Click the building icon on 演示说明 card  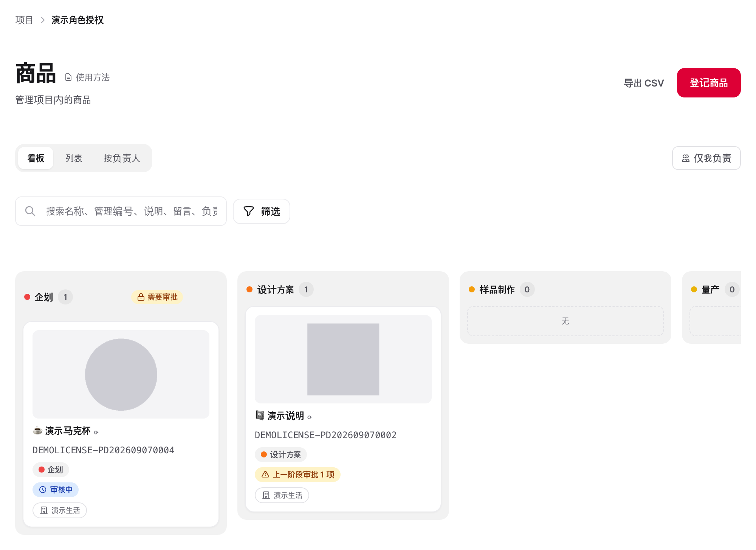coord(266,495)
